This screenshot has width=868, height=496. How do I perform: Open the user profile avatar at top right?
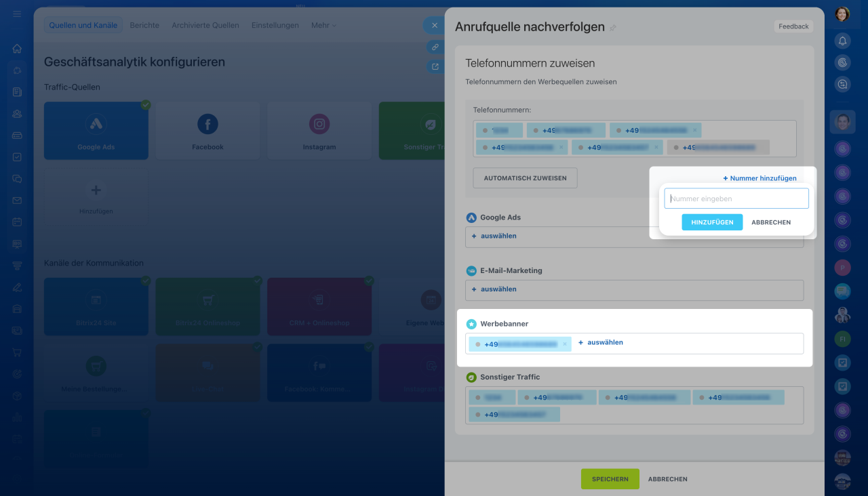[x=842, y=14]
